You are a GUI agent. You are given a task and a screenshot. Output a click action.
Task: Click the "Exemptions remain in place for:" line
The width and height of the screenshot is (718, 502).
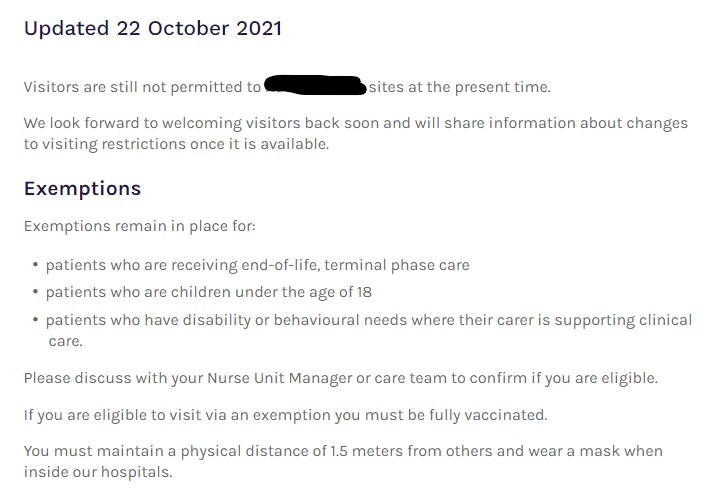tap(139, 226)
